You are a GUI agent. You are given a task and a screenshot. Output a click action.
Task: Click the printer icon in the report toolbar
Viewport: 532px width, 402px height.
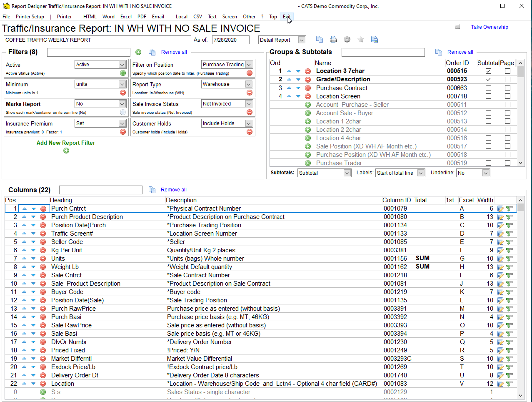coord(333,39)
